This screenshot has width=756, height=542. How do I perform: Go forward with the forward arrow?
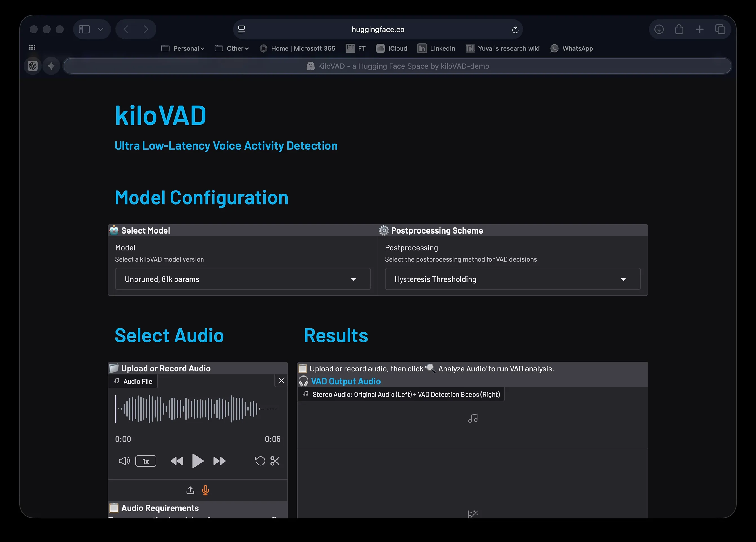click(146, 29)
